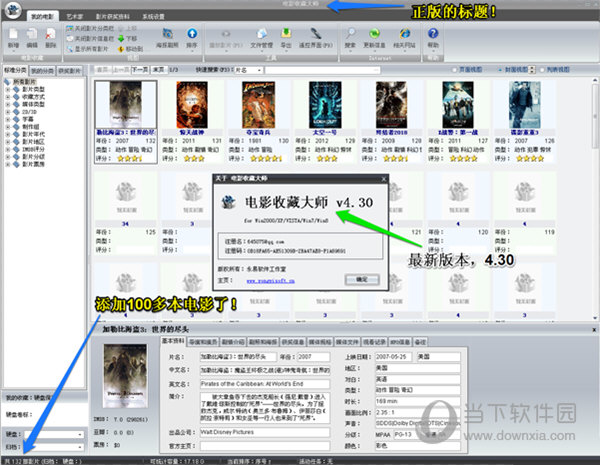Screen dimensions: 600x465
Task: Expand the 影片类型 tree node
Action: pyautogui.click(x=8, y=89)
